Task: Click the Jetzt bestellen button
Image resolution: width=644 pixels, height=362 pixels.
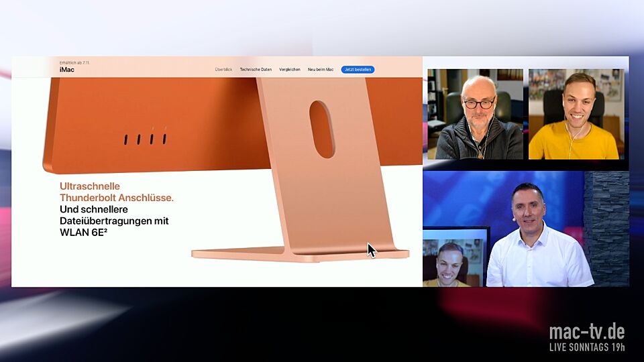Action: coord(358,70)
